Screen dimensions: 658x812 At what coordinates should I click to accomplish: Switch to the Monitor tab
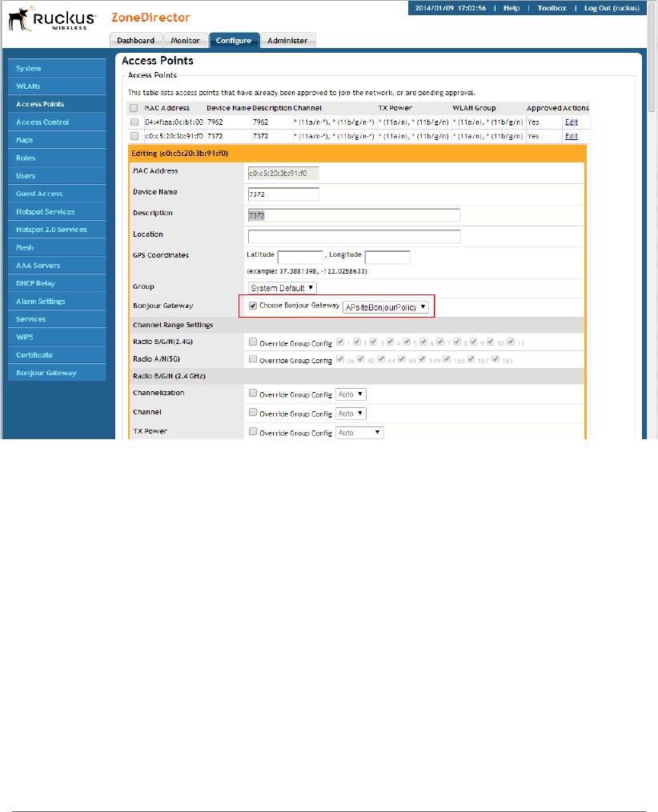tap(186, 40)
